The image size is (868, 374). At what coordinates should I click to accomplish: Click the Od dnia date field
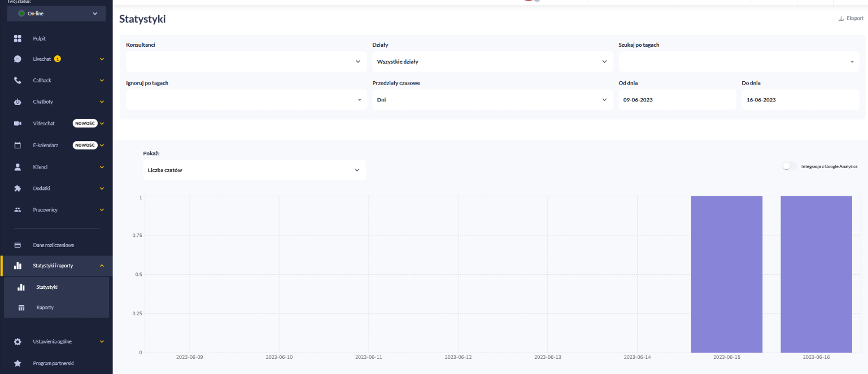click(x=677, y=100)
